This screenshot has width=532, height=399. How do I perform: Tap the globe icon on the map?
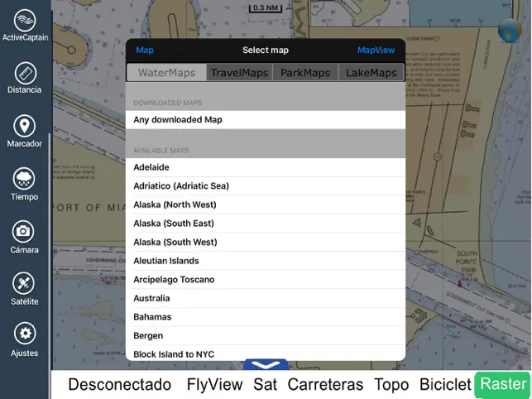tap(510, 31)
